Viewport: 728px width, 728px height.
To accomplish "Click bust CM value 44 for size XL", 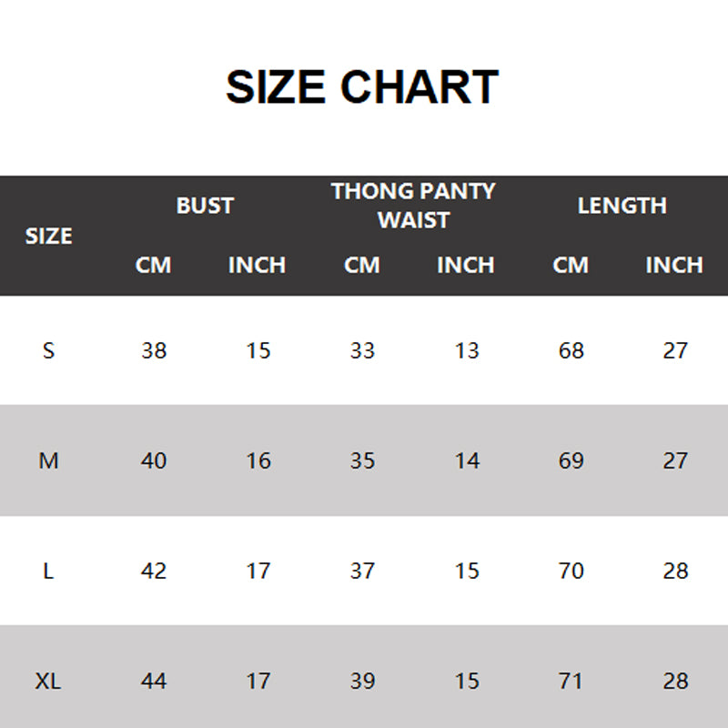I will [154, 681].
